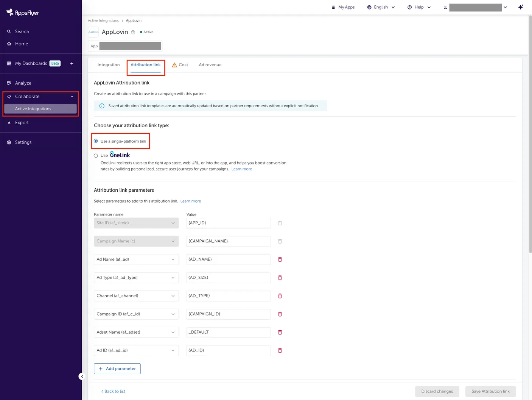This screenshot has height=400, width=532.
Task: Switch to the Cost tab
Action: click(184, 65)
